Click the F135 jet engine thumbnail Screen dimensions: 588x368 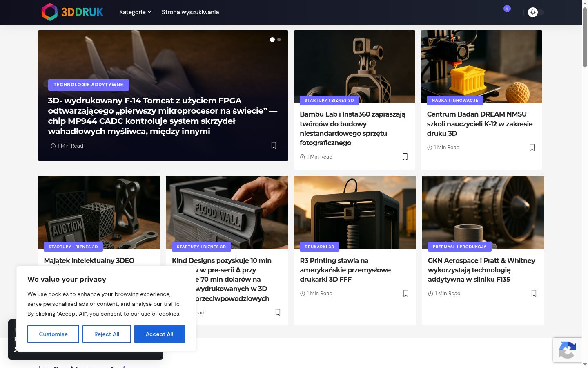483,213
